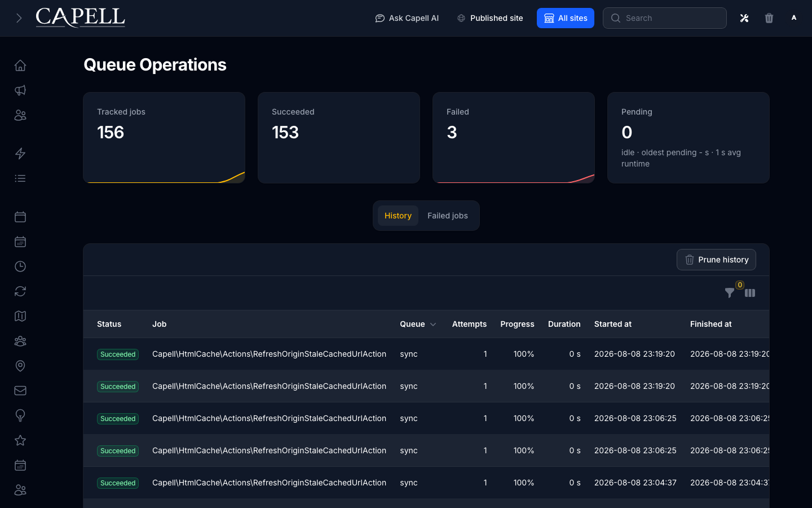Open the calendar icon below the star
812x508 pixels.
click(20, 465)
